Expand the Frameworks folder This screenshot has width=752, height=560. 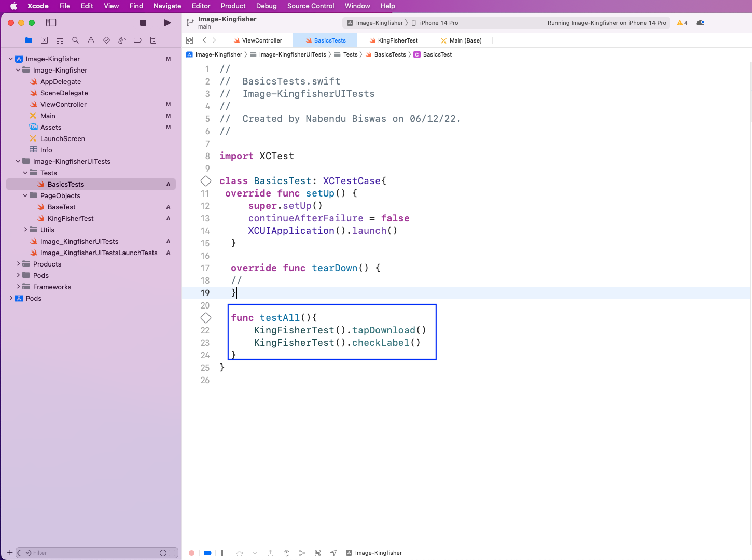point(18,287)
